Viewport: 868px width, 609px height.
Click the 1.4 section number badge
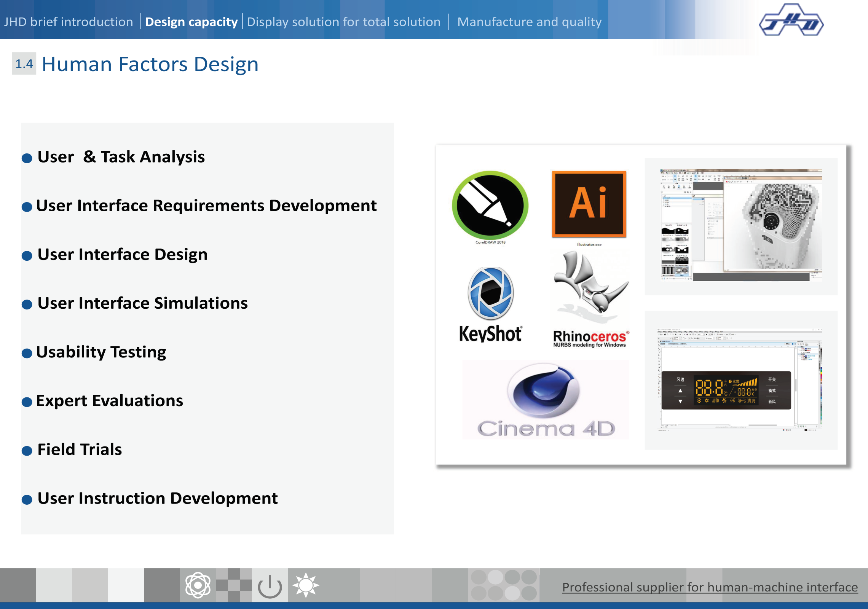point(24,64)
